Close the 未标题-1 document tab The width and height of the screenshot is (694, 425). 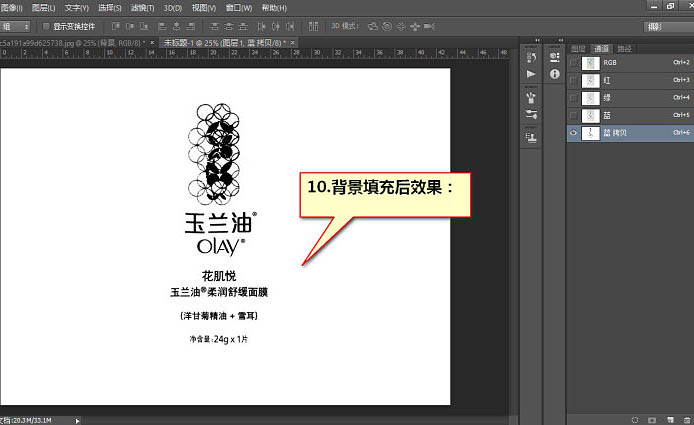tap(293, 43)
